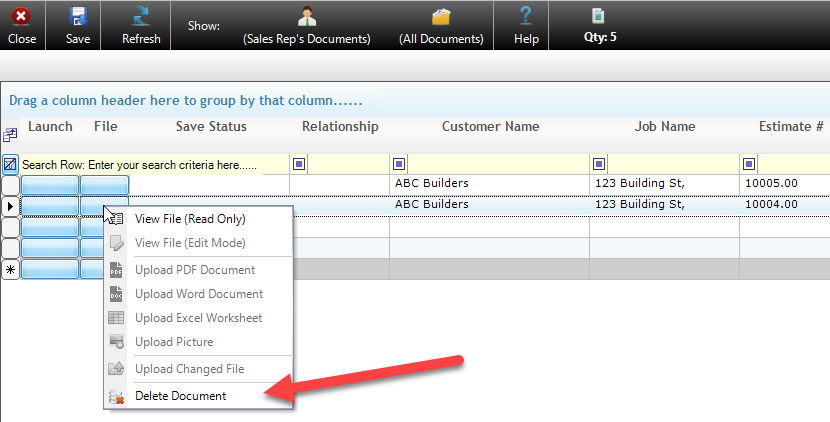Sort by Save Status column header

click(x=211, y=127)
